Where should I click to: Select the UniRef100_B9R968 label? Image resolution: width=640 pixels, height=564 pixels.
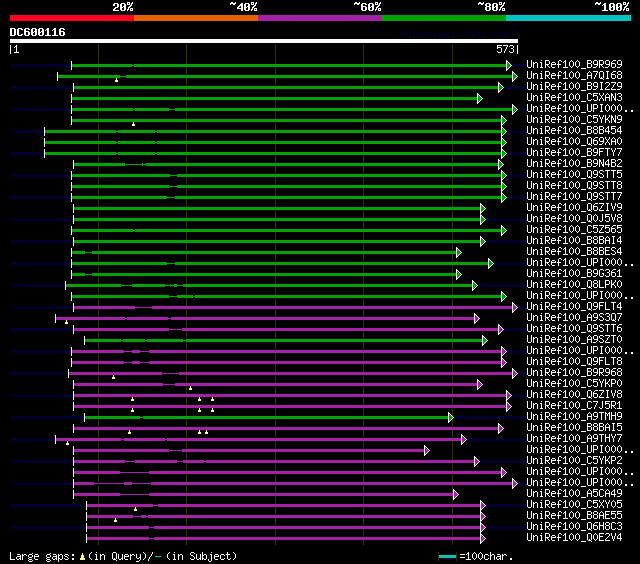click(x=574, y=373)
